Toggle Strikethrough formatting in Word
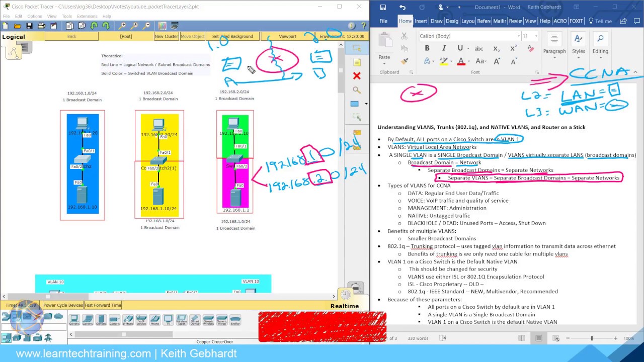 point(479,48)
